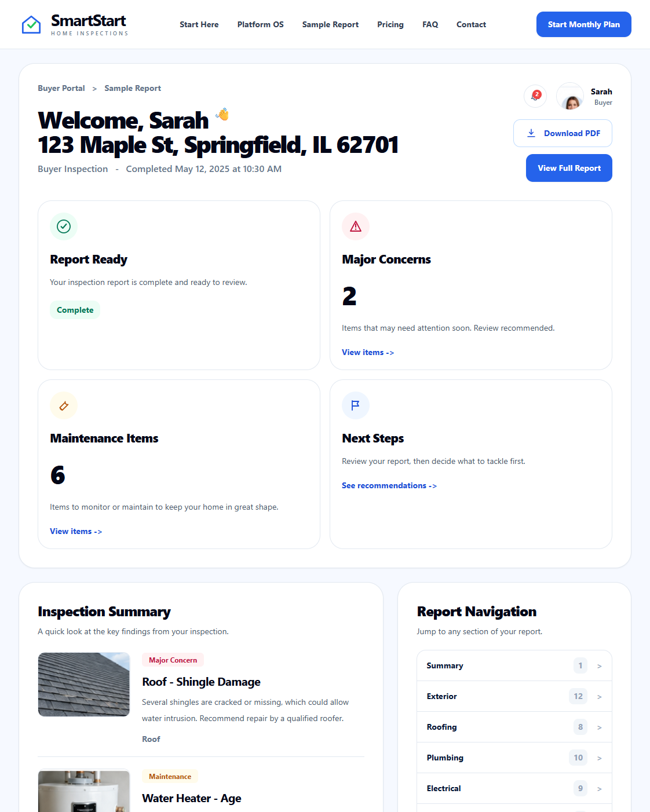Jump to the Electrical report section
The width and height of the screenshot is (650, 812).
point(514,788)
